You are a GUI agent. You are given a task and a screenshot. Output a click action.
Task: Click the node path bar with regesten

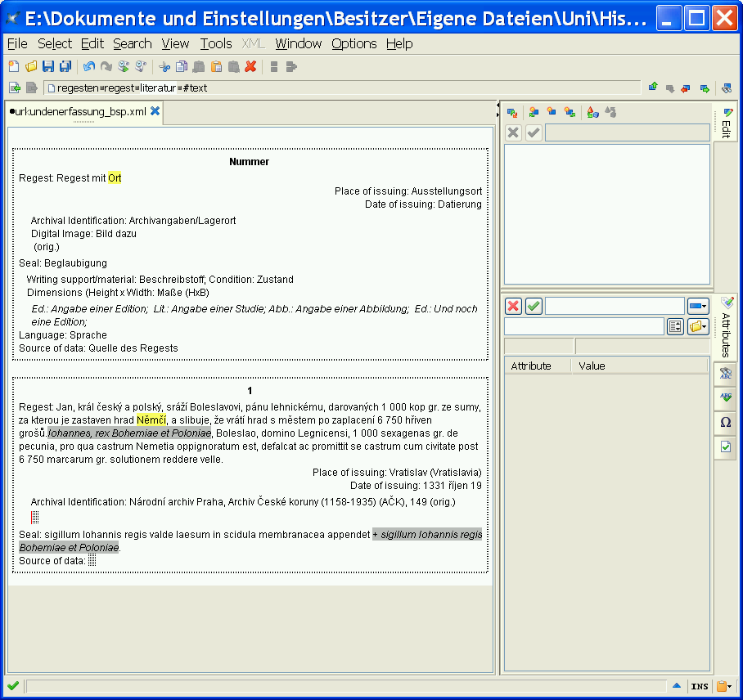tap(342, 88)
